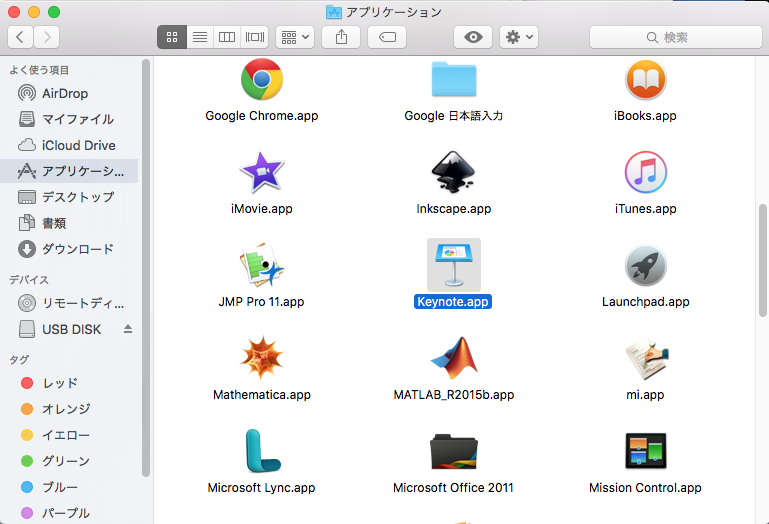The height and width of the screenshot is (524, 769).
Task: Open the Google 日本語入力 folder icon
Action: click(x=454, y=79)
